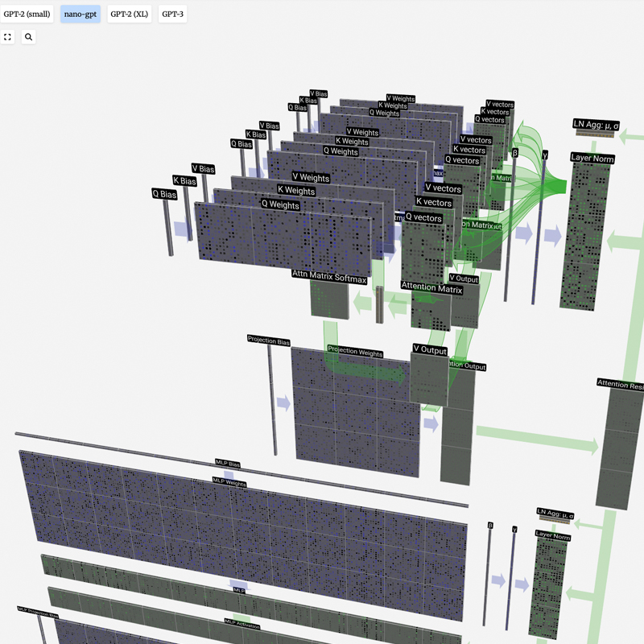Click the frontmost head's K Bias label
Screen dimensions: 644x644
184,180
